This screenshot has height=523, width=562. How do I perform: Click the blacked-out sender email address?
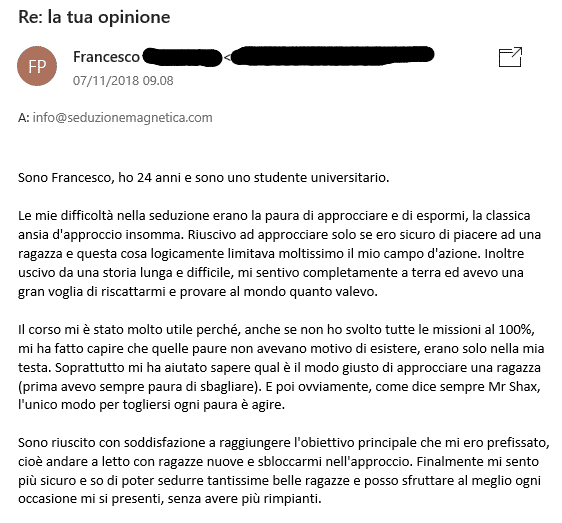coord(332,56)
